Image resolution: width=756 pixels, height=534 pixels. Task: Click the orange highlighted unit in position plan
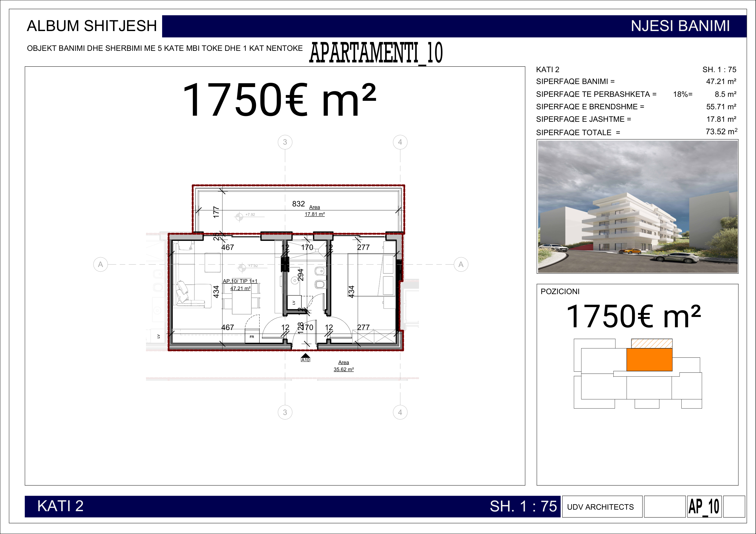(649, 360)
